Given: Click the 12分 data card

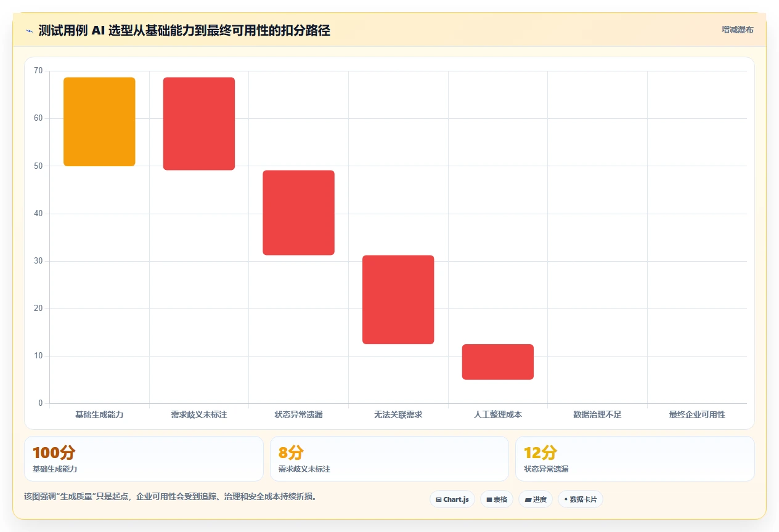Looking at the screenshot, I should click(x=635, y=459).
